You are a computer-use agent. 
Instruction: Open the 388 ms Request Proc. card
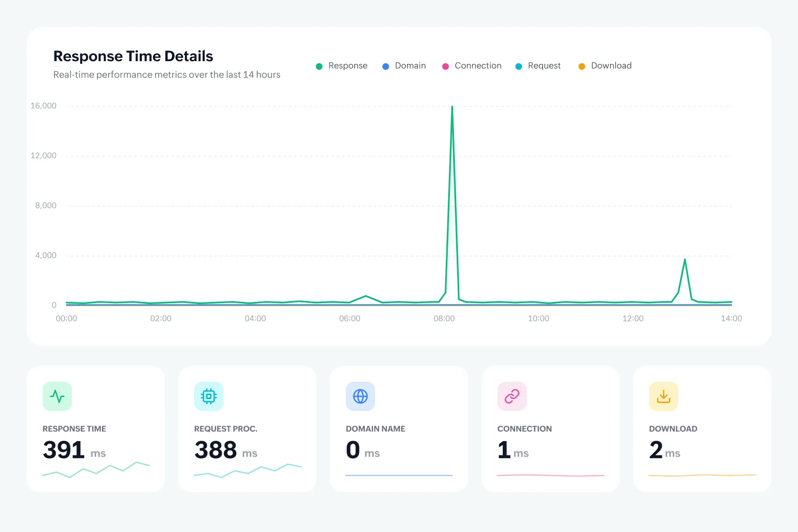(247, 429)
